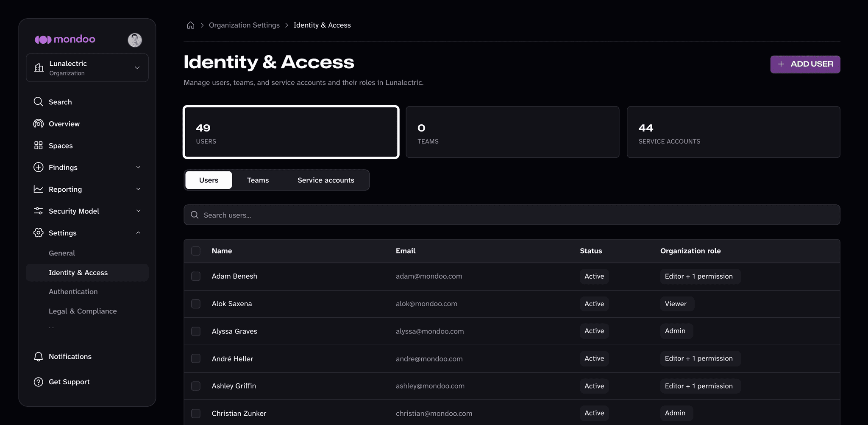The width and height of the screenshot is (868, 425).
Task: Click the magnifier icon in users search
Action: point(195,215)
